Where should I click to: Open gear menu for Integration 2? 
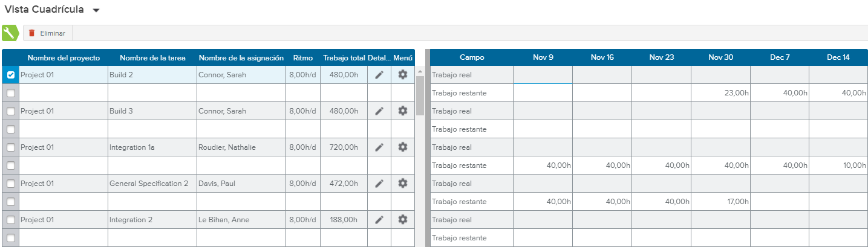pyautogui.click(x=403, y=220)
